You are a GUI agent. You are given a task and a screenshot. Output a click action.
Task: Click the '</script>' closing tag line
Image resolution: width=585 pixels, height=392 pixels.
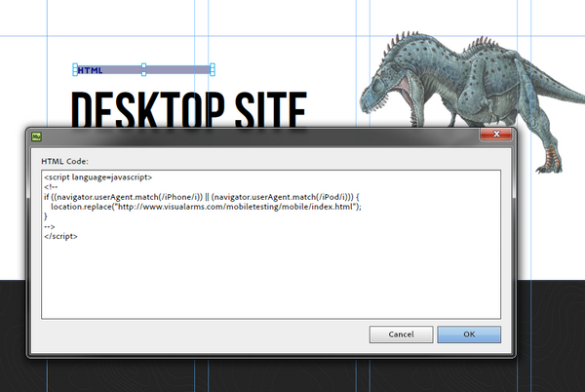(60, 236)
